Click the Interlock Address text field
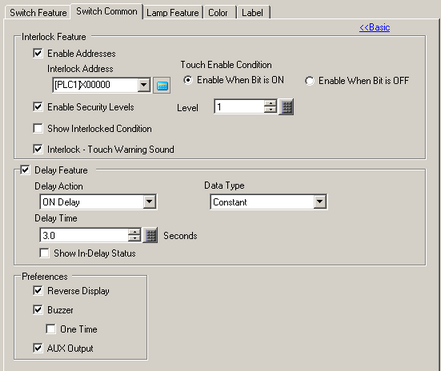 point(95,85)
